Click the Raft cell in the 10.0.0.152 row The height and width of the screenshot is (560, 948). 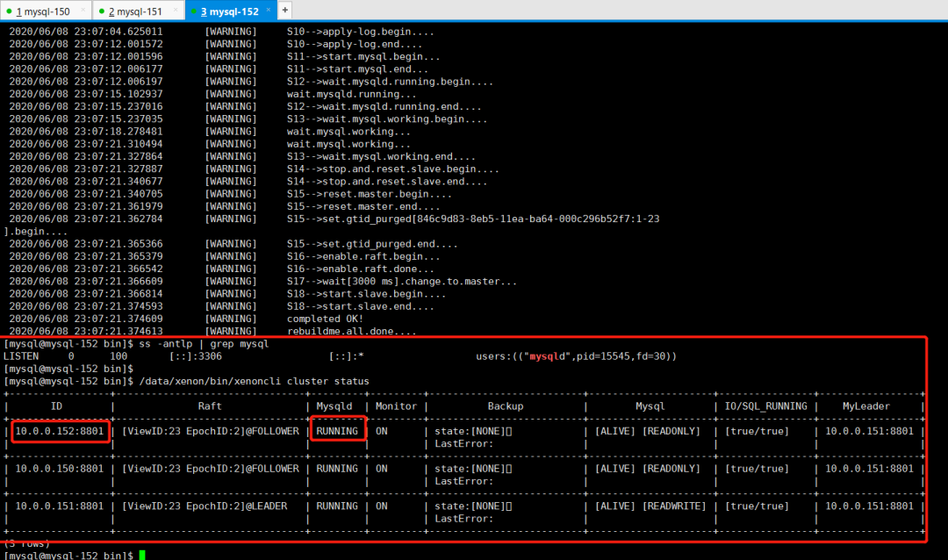point(211,431)
